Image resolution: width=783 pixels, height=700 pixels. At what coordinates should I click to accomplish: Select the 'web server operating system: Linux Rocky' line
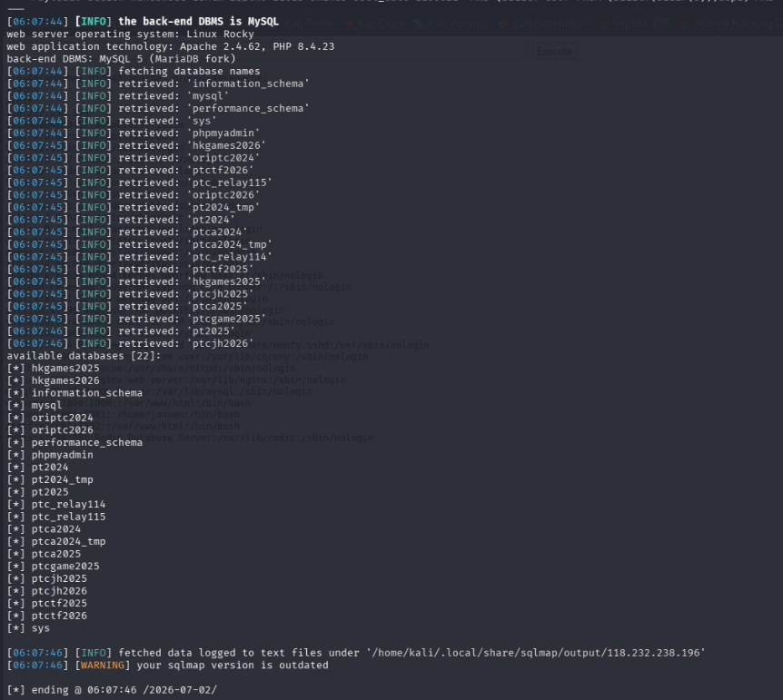click(130, 34)
